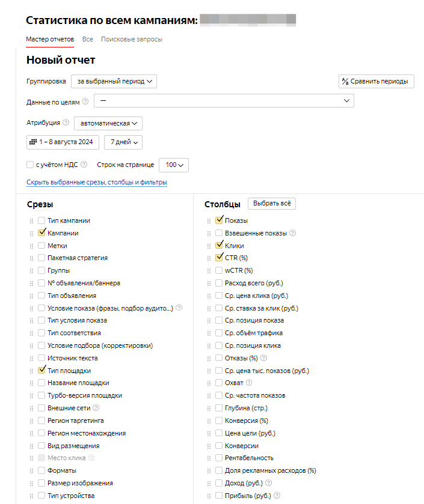Check the Метки slice checkbox
The height and width of the screenshot is (504, 424).
click(41, 246)
